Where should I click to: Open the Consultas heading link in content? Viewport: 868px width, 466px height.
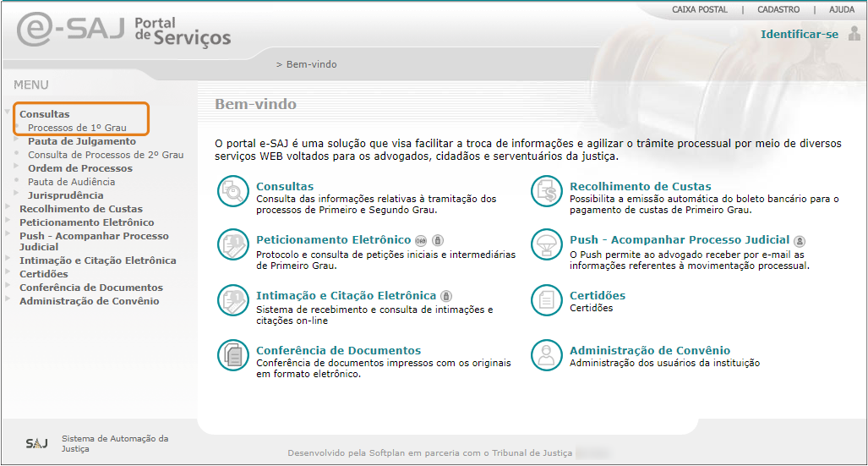click(285, 187)
